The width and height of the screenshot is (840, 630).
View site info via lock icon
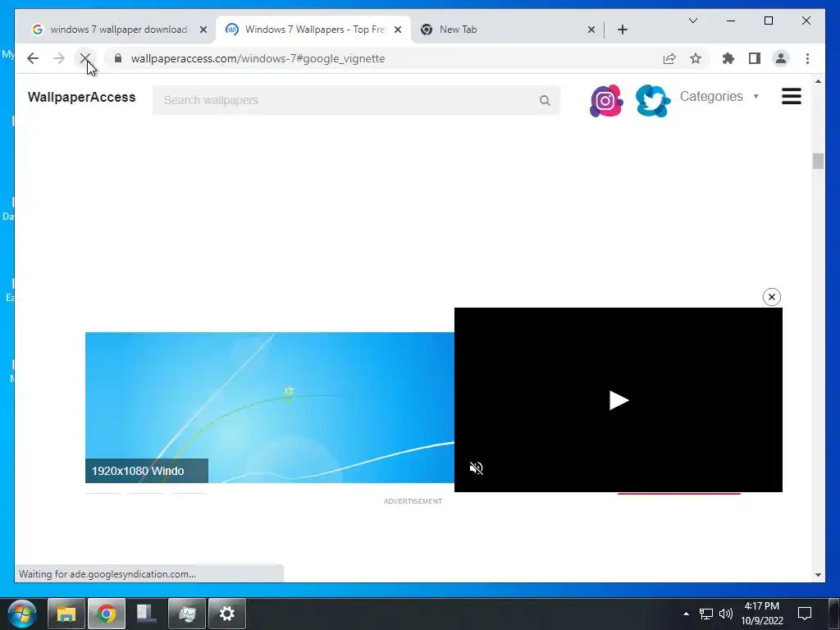pyautogui.click(x=118, y=58)
